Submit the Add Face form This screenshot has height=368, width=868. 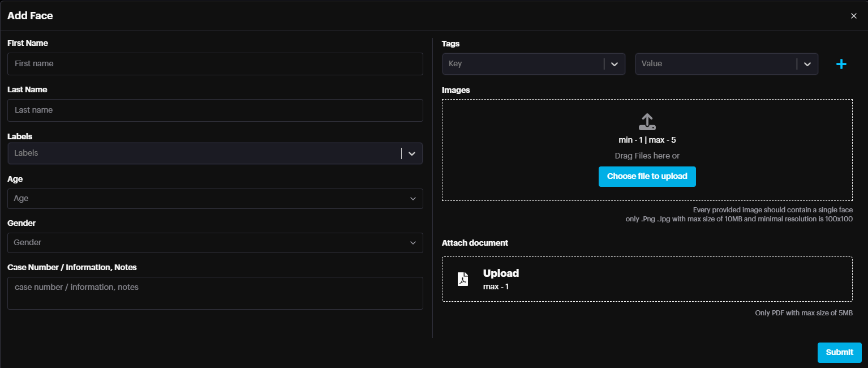click(839, 352)
